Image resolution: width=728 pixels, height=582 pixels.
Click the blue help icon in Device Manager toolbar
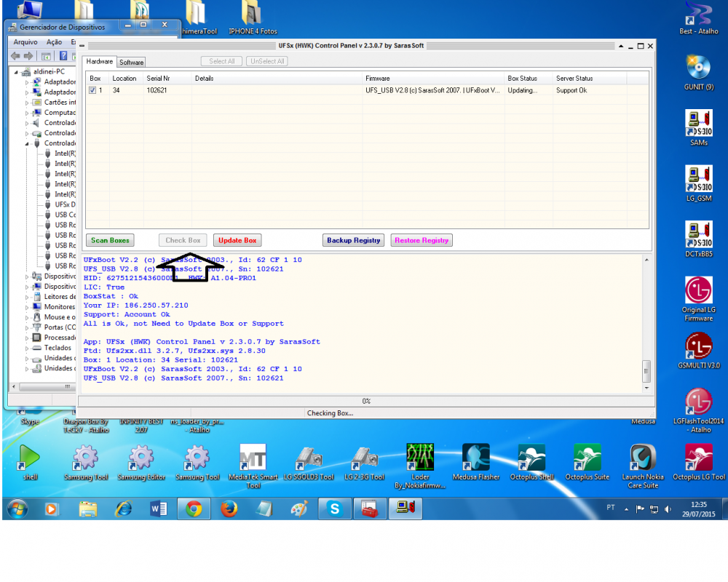(63, 56)
